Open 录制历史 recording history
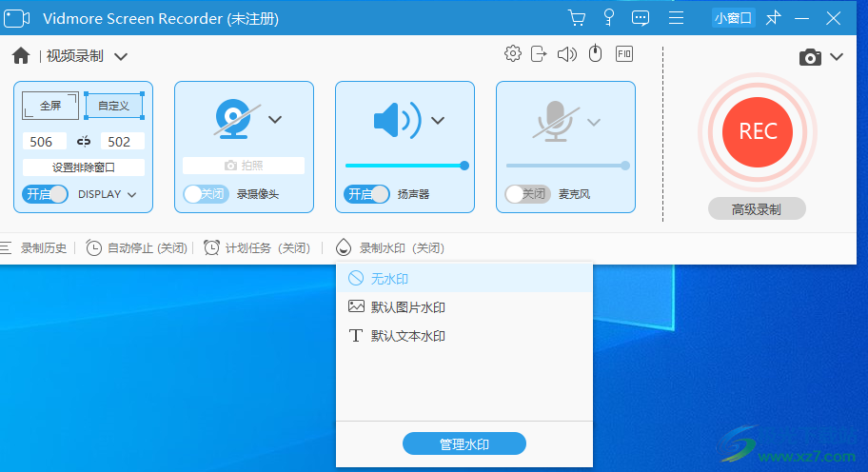 pos(44,248)
